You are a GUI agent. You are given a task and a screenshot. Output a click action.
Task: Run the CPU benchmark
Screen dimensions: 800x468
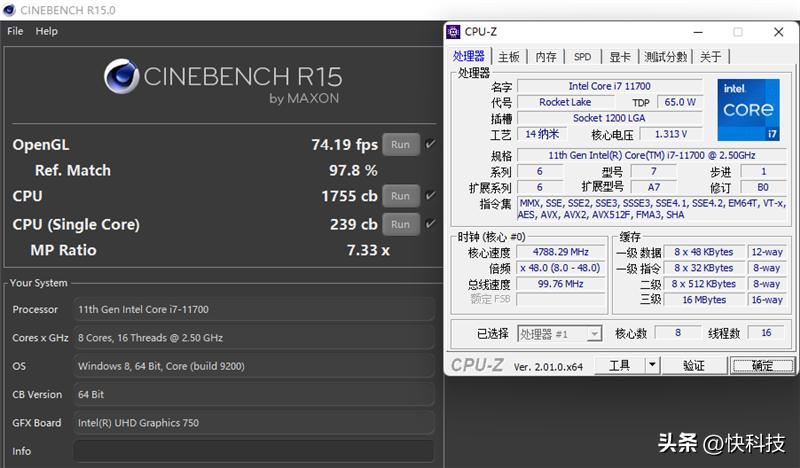point(401,196)
